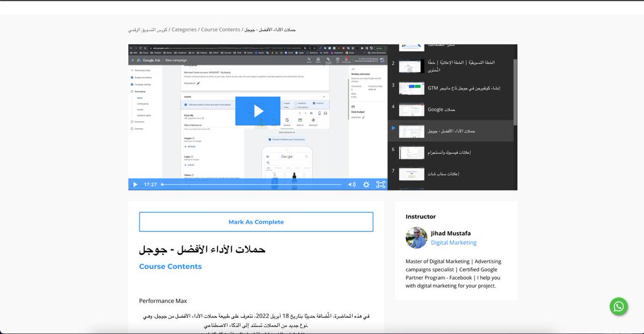
Task: Open the Jihad Mustafa instructor name
Action: [x=451, y=233]
